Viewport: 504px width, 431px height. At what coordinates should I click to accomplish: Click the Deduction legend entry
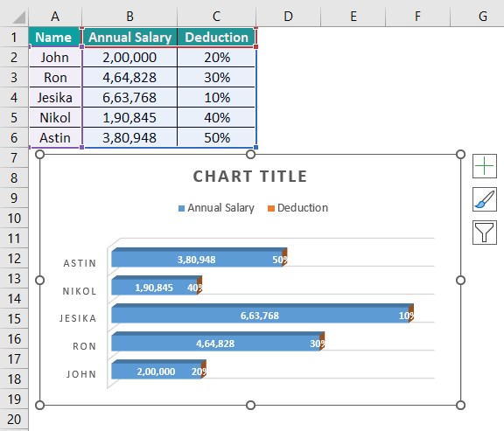(298, 208)
